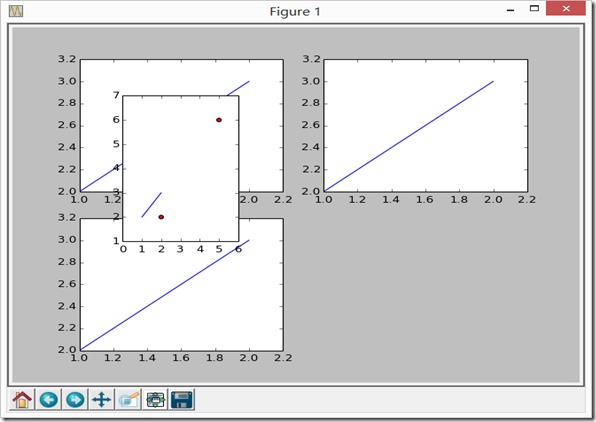
Task: Click the Figure 1 title text
Action: point(295,11)
